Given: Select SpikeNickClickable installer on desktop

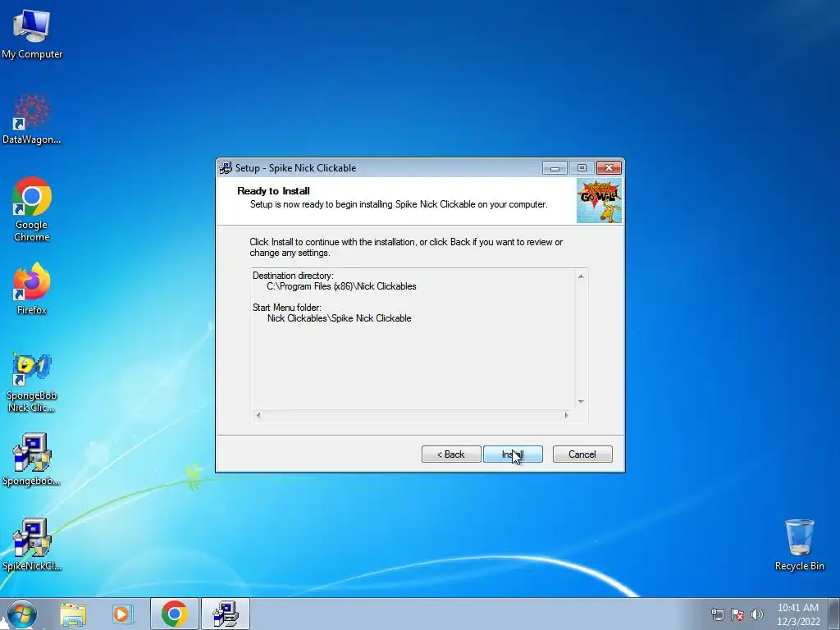Looking at the screenshot, I should pyautogui.click(x=32, y=545).
